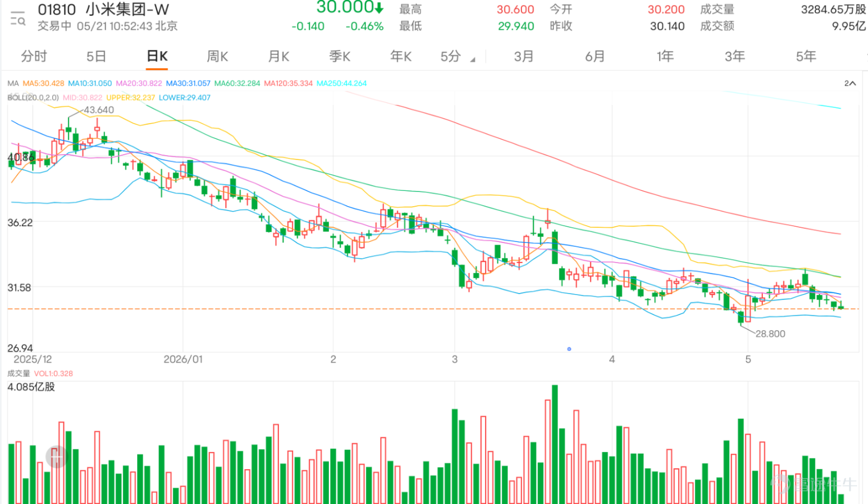Click the MA20:30.822 indicator label
868x504 pixels.
click(139, 84)
